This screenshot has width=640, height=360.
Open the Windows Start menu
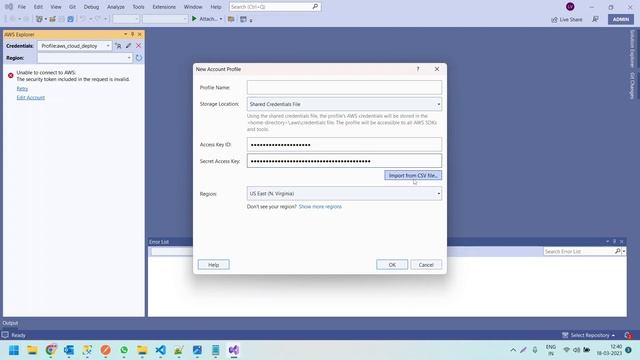point(14,350)
